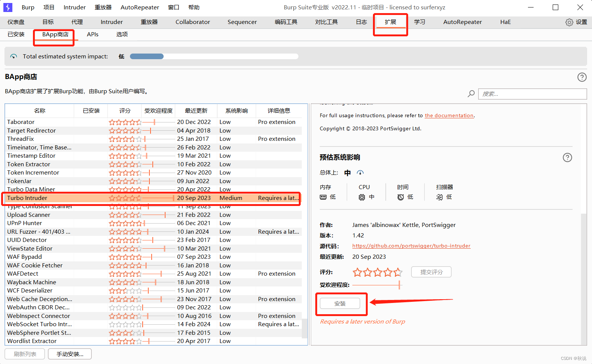Click the 手动安装 button
Viewport: 592px width, 364px height.
(70, 354)
